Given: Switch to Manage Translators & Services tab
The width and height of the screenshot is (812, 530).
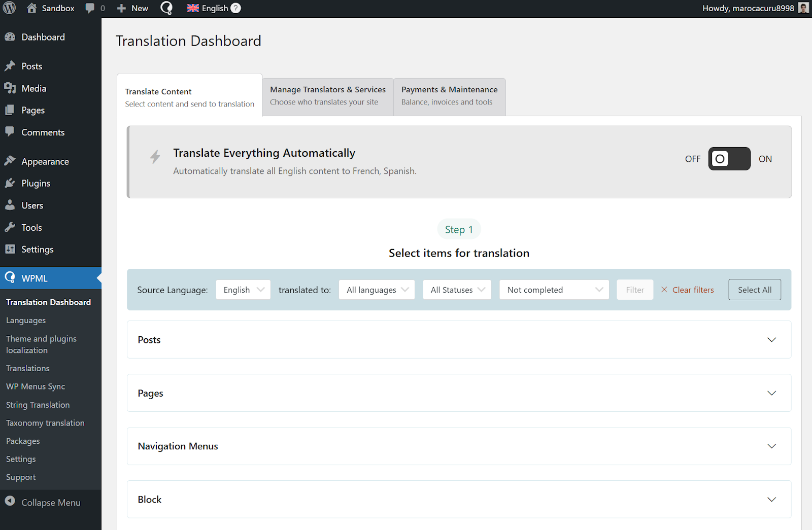Looking at the screenshot, I should point(327,96).
